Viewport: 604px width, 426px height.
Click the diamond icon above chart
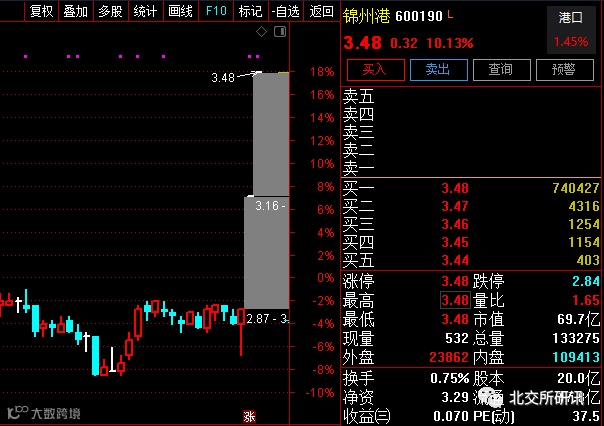coord(262,32)
